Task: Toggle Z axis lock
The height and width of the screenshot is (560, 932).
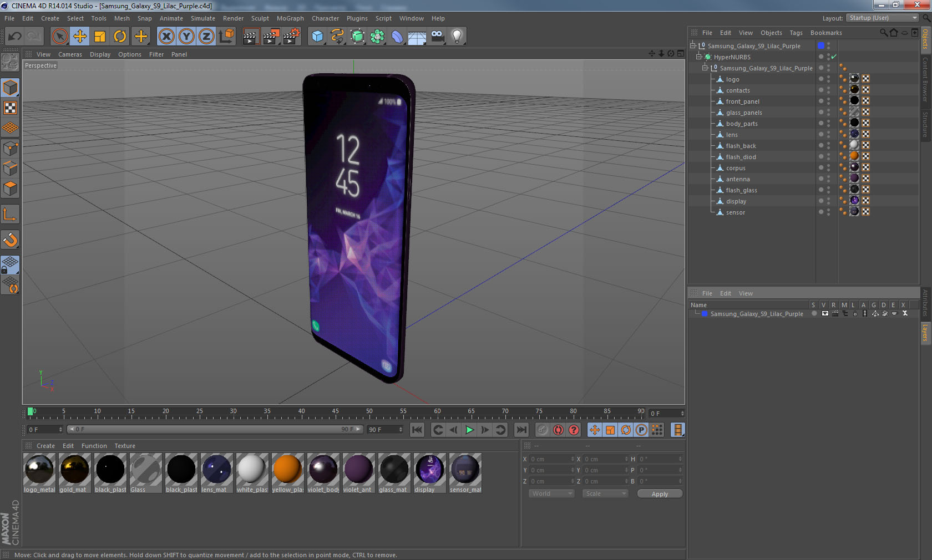Action: pyautogui.click(x=206, y=37)
